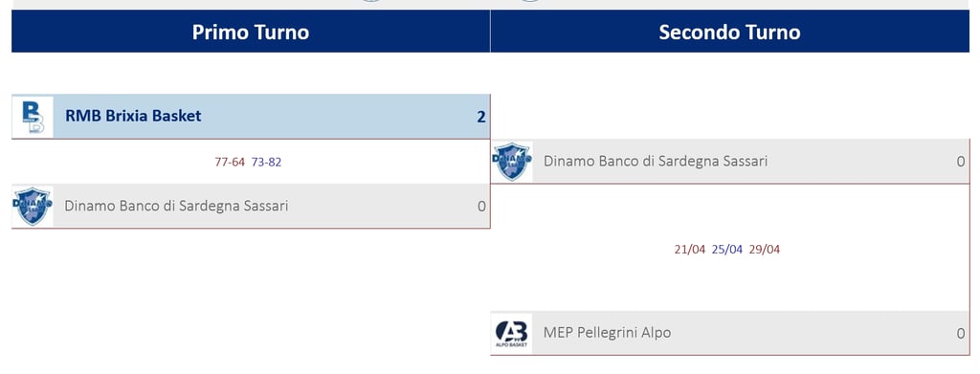Screen dimensions: 980x374
Task: Click the 21/04 game date
Action: tap(689, 250)
